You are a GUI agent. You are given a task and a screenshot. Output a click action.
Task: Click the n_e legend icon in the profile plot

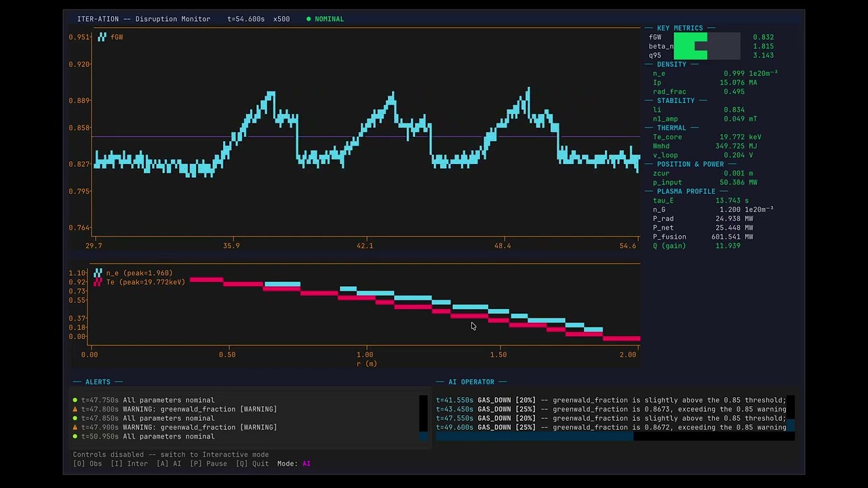click(x=98, y=273)
